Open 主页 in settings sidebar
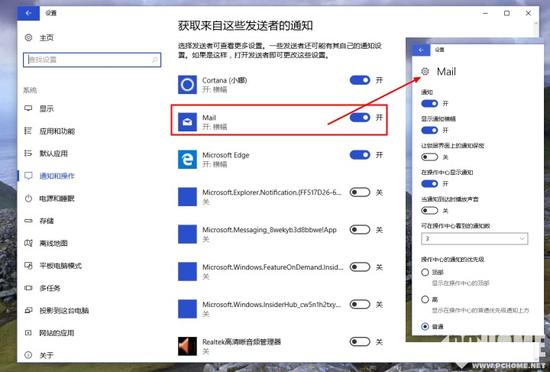Image resolution: width=550 pixels, height=372 pixels. (x=46, y=38)
